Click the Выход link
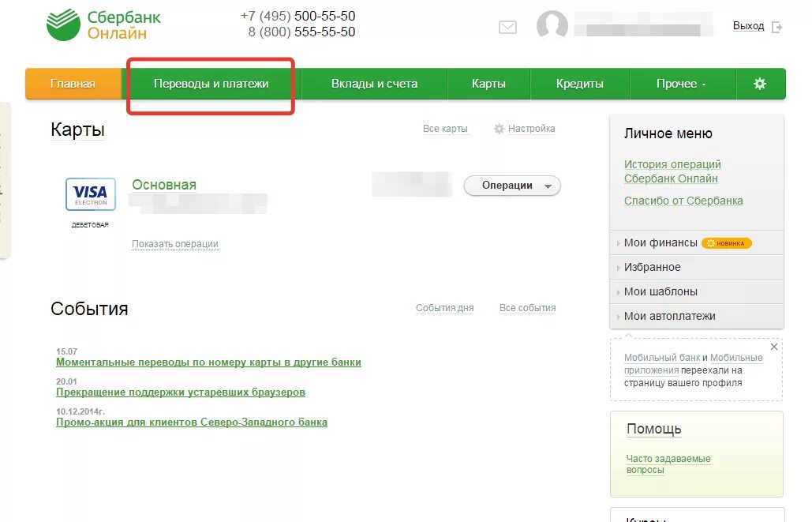The image size is (812, 522). (748, 26)
